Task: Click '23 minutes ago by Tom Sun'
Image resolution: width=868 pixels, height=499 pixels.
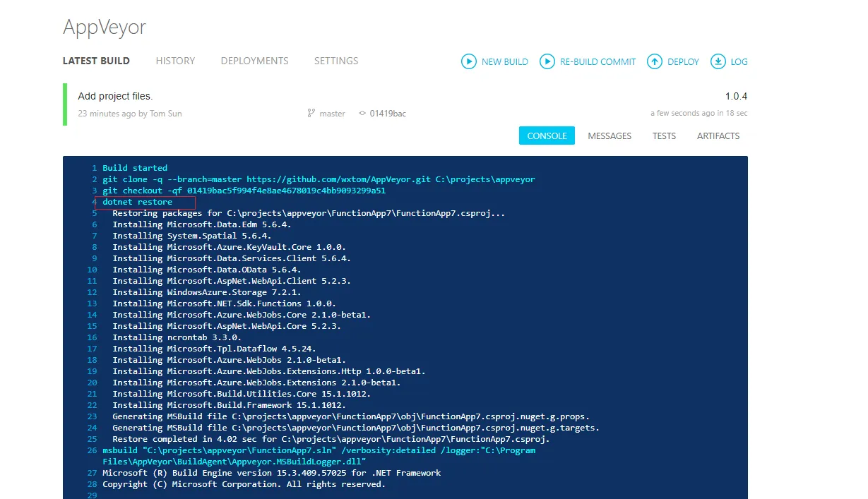Action: [129, 113]
